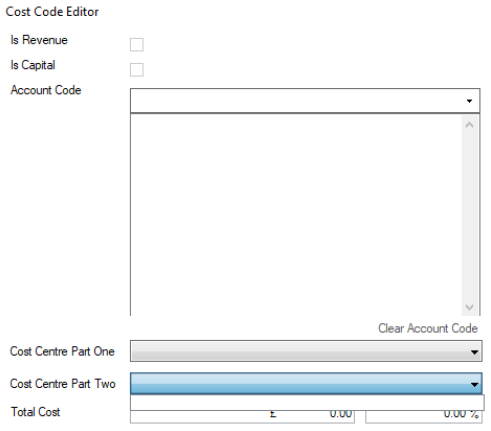
Task: Click the account list scroll down arrow
Action: (469, 307)
